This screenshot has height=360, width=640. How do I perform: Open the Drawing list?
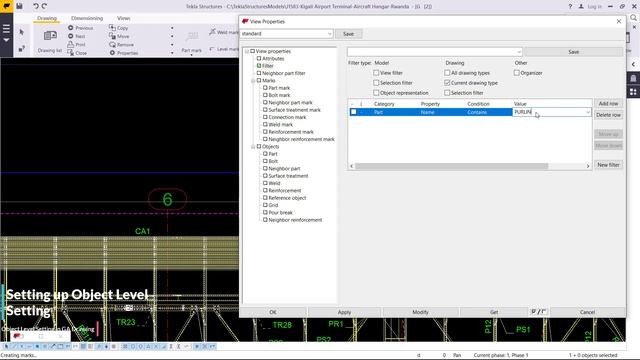50,40
